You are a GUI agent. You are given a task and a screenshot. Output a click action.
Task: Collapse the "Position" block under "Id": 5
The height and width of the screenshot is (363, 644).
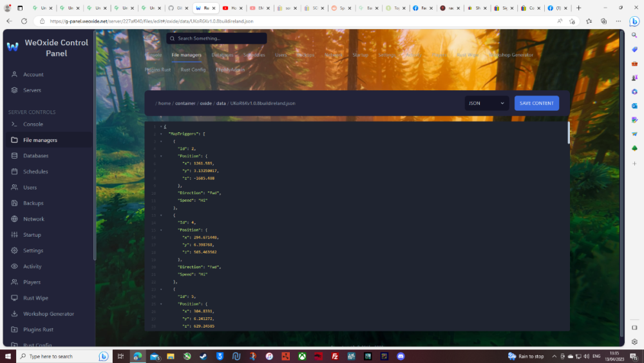[161, 304]
